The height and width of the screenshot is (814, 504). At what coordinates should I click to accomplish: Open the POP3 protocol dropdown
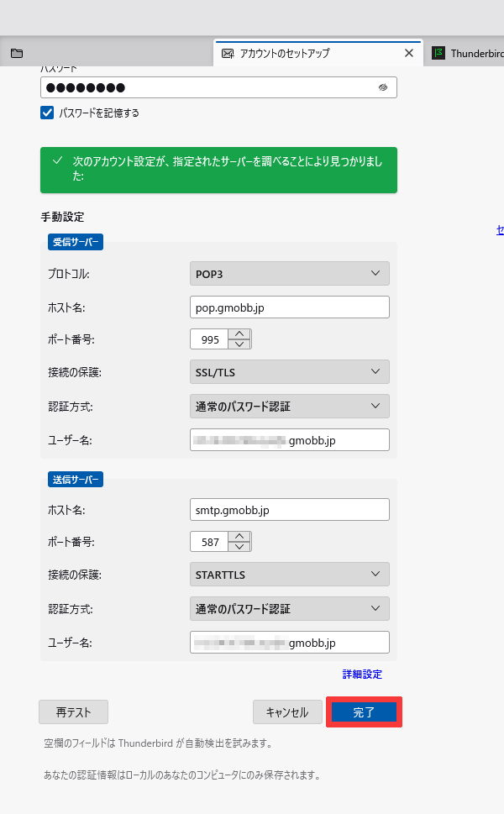click(x=290, y=274)
